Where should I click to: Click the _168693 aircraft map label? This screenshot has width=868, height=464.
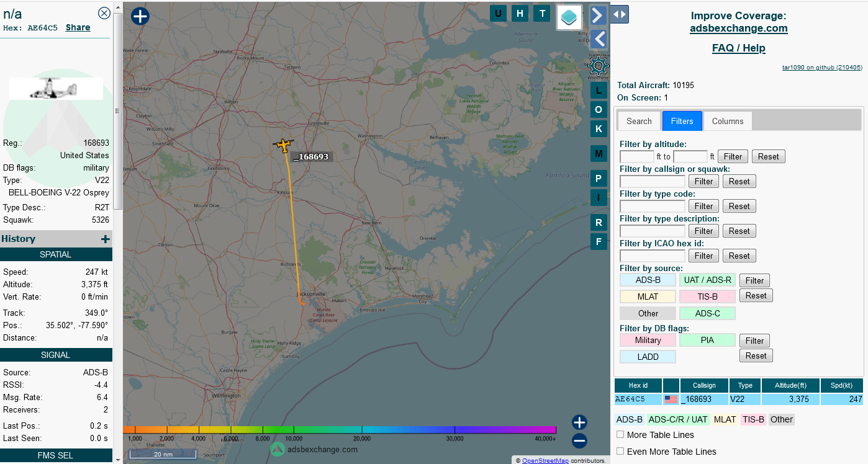pos(311,156)
